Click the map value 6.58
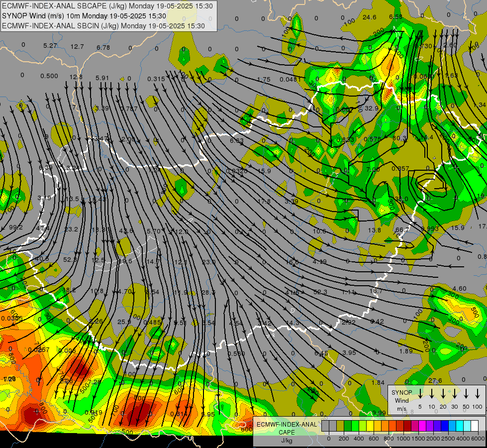 point(395,16)
